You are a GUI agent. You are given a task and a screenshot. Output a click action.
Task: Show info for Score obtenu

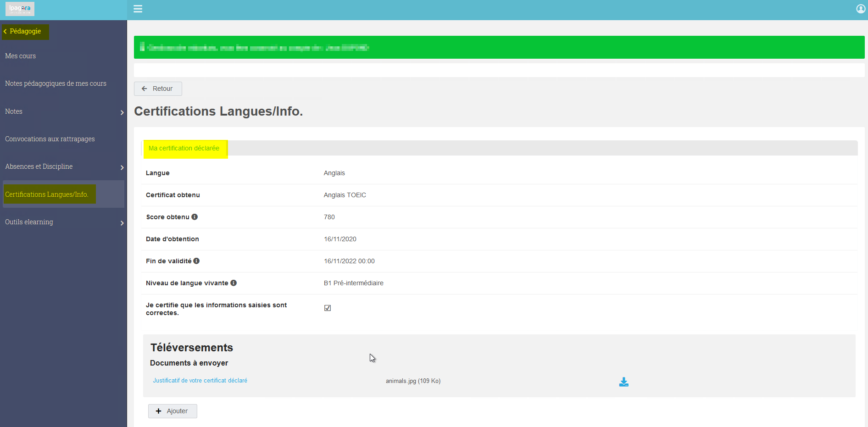[x=195, y=217]
